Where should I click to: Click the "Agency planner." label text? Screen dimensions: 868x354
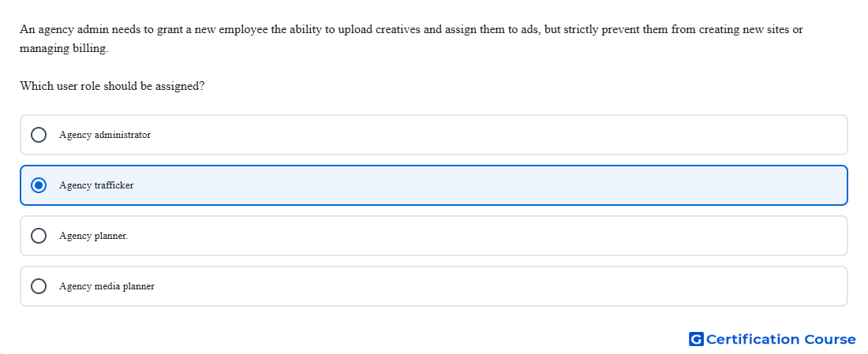(x=94, y=236)
